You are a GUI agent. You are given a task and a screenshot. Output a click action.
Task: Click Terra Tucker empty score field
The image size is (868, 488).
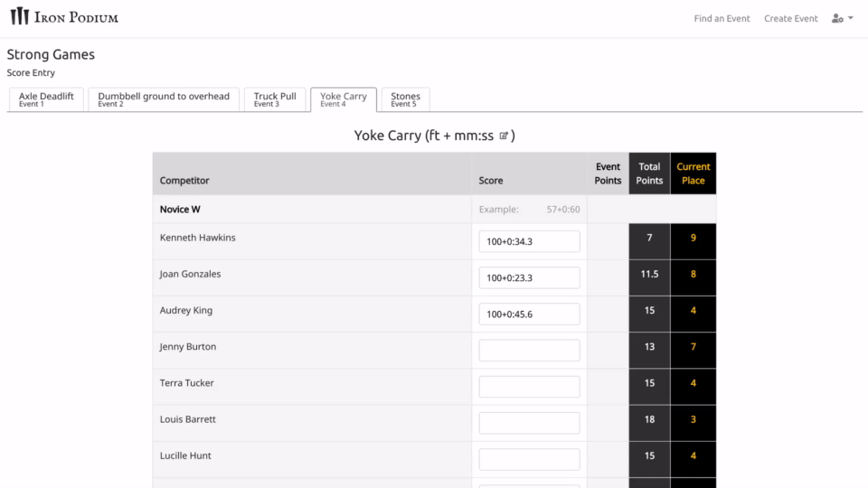tap(529, 387)
